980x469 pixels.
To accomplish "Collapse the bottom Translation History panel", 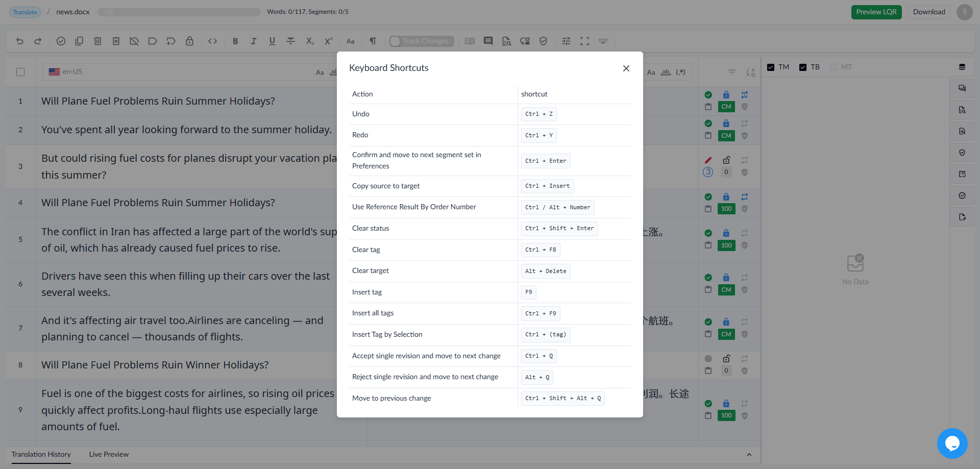I will (749, 455).
